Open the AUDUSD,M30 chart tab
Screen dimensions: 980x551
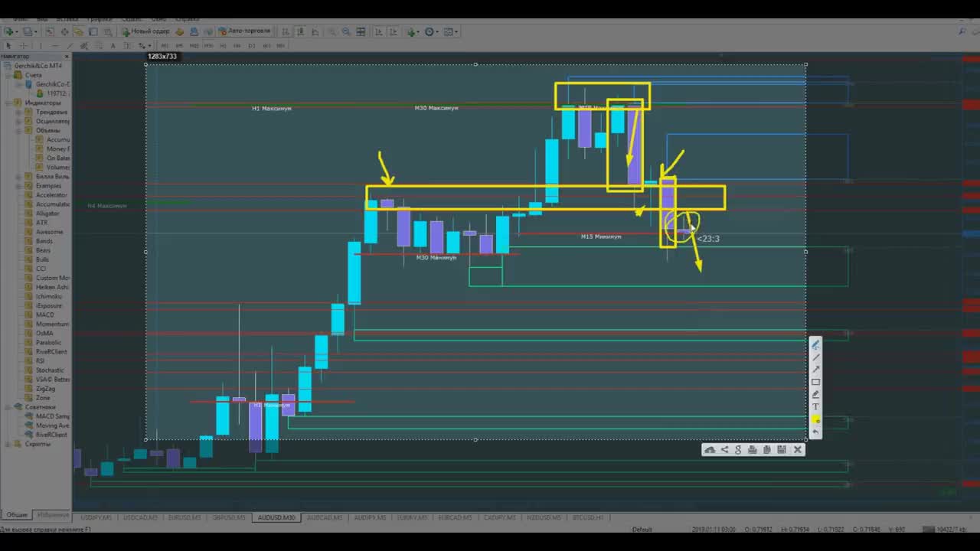276,518
